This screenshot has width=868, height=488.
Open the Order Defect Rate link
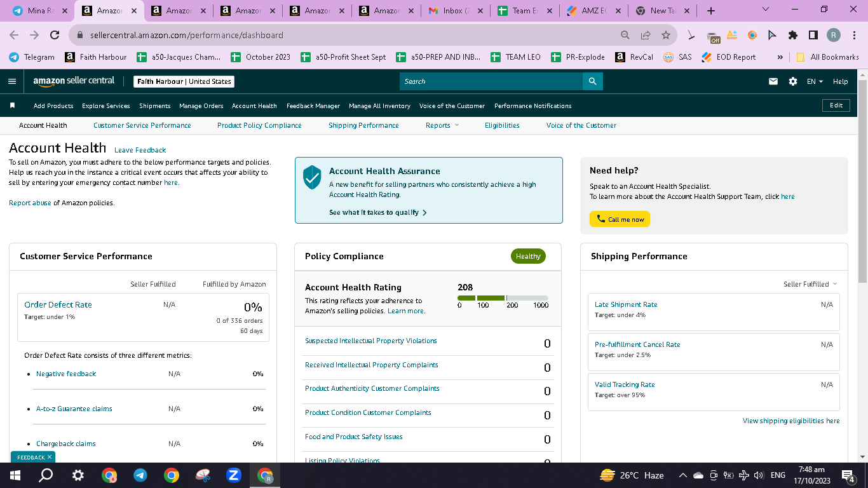click(58, 304)
